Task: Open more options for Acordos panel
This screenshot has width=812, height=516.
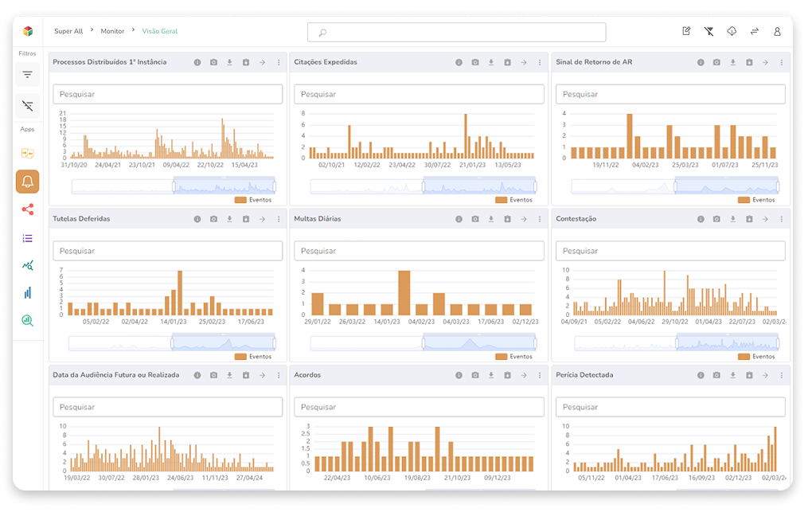Action: click(x=540, y=375)
